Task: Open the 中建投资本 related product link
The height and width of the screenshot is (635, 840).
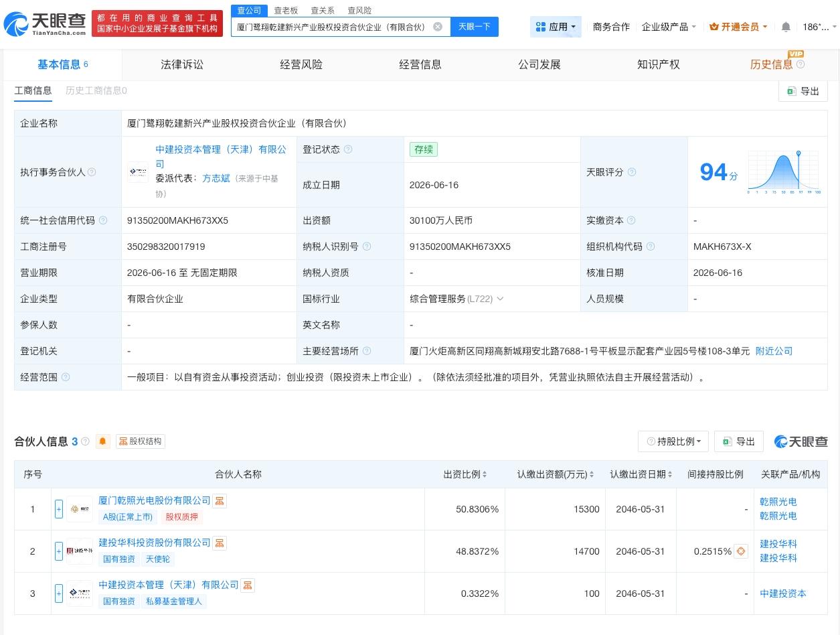Action: tap(783, 593)
